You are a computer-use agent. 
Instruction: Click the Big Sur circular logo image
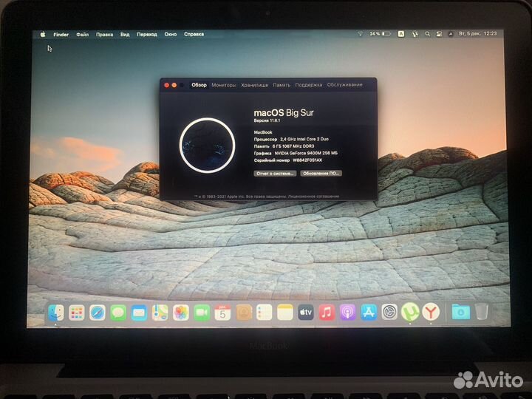(208, 146)
